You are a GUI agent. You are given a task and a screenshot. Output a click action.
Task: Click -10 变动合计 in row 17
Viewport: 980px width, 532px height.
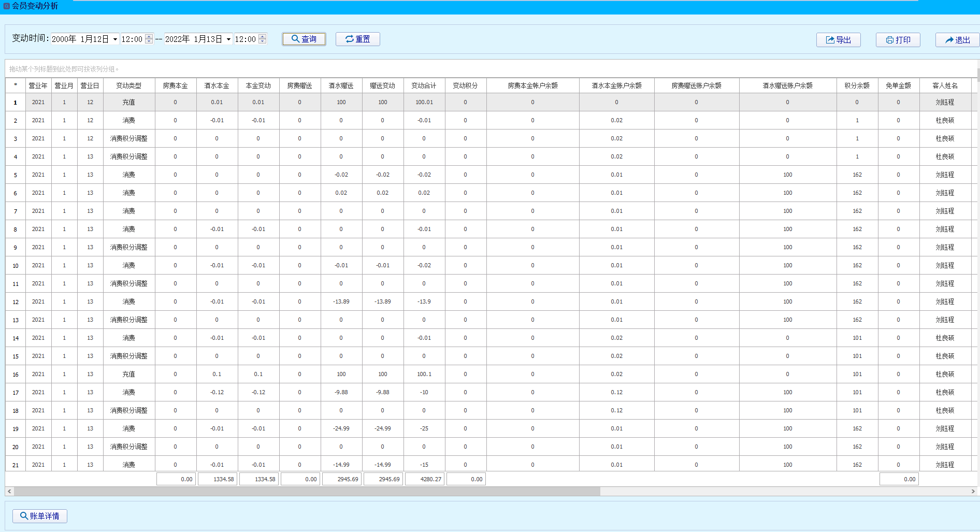[424, 392]
